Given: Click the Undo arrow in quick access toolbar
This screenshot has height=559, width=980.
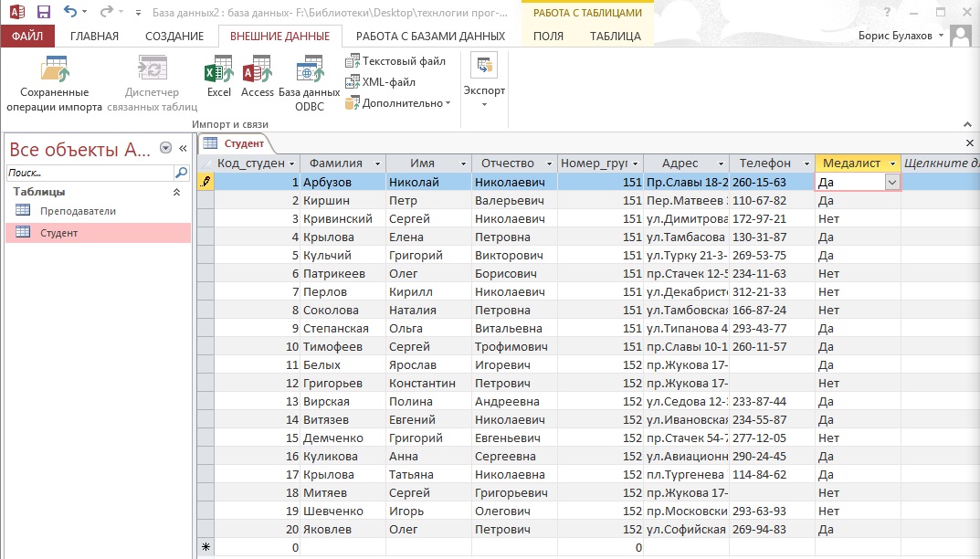Looking at the screenshot, I should tap(70, 13).
